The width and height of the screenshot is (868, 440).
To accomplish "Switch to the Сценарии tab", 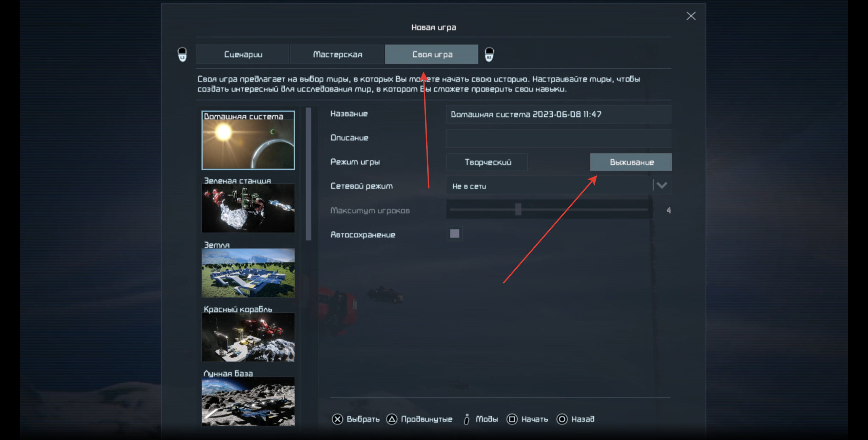I will click(243, 55).
